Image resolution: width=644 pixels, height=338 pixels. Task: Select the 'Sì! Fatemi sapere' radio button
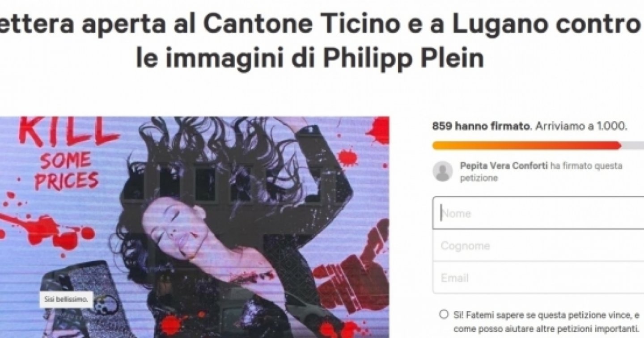[x=444, y=315]
